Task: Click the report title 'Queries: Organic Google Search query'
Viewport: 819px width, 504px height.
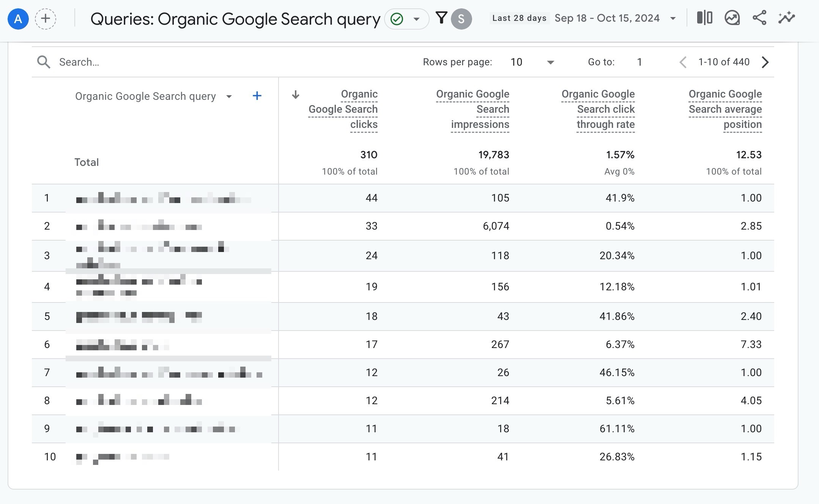Action: coord(235,19)
